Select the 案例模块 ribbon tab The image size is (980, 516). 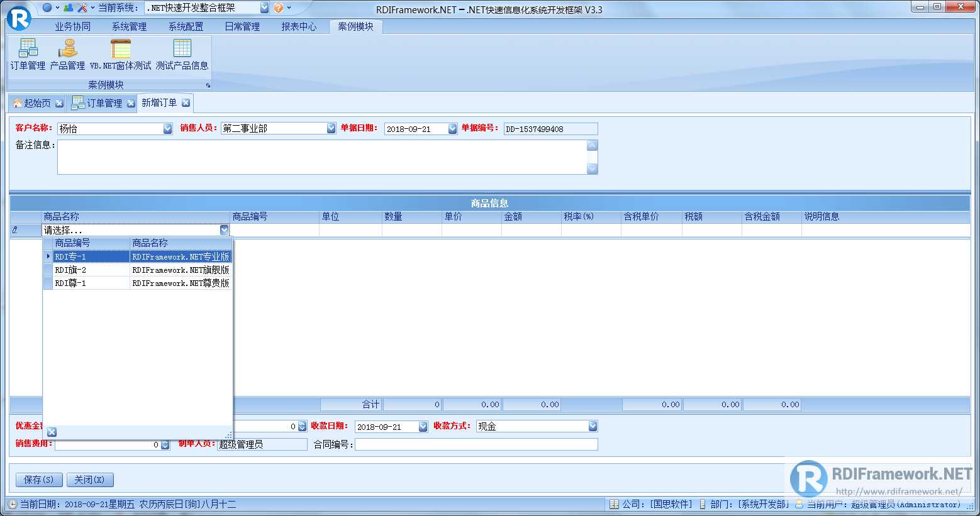355,26
